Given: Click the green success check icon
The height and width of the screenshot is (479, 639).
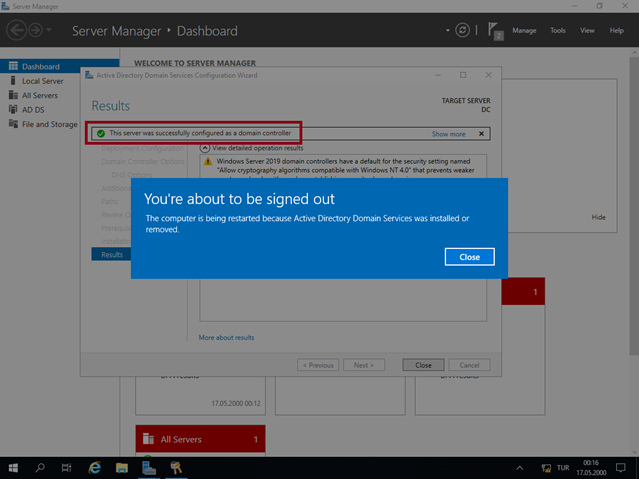Looking at the screenshot, I should coord(101,133).
